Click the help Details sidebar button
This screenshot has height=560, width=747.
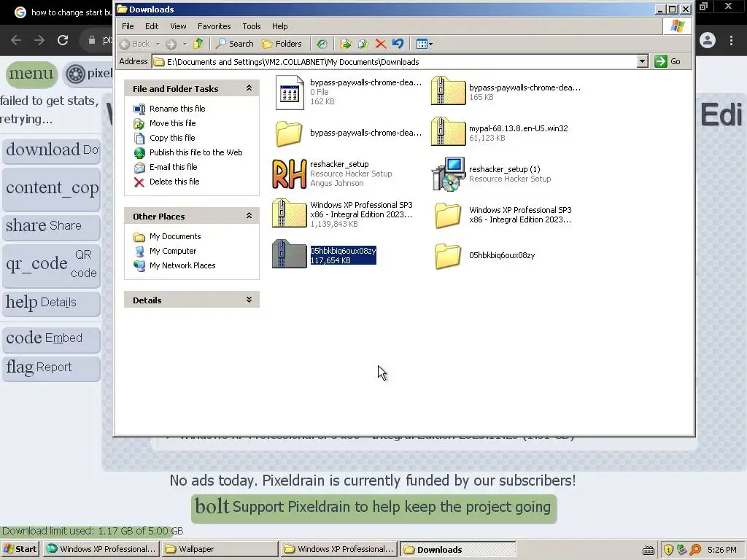coord(51,303)
